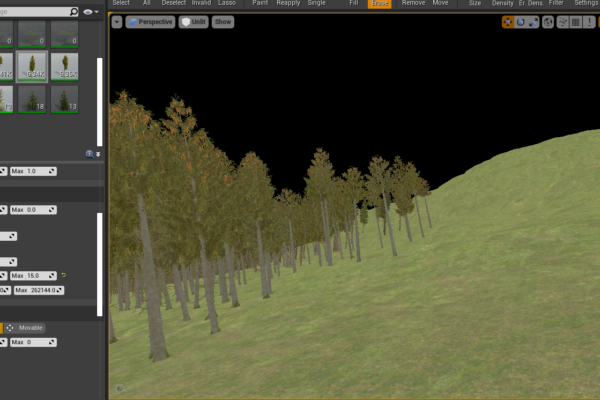The width and height of the screenshot is (600, 400).
Task: Toggle grid snapping icon in viewport
Action: coord(576,22)
